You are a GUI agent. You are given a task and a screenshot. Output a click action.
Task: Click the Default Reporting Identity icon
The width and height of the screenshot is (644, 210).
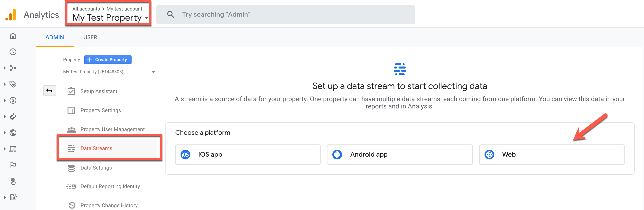click(71, 187)
